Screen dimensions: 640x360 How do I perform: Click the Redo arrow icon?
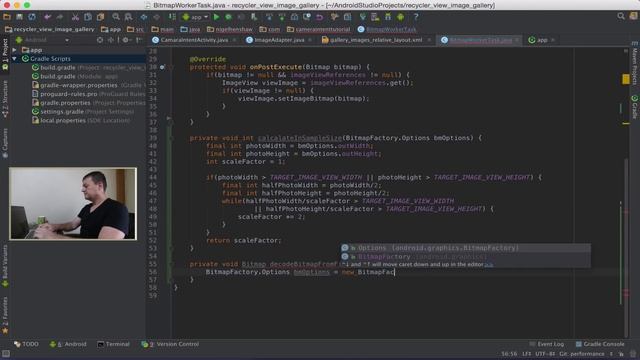tap(60, 17)
